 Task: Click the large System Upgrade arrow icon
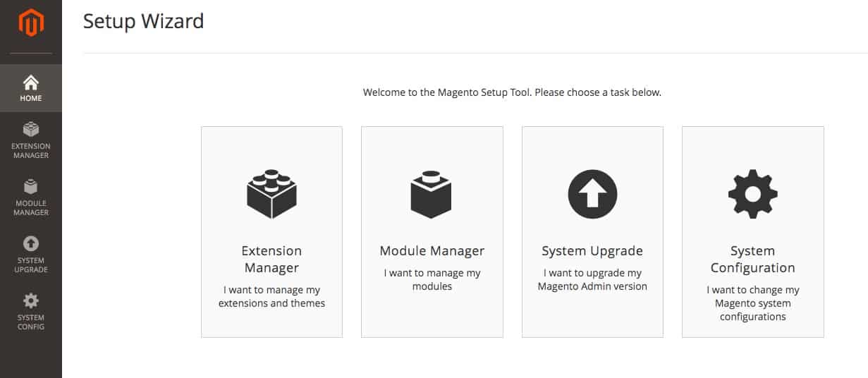pos(592,194)
